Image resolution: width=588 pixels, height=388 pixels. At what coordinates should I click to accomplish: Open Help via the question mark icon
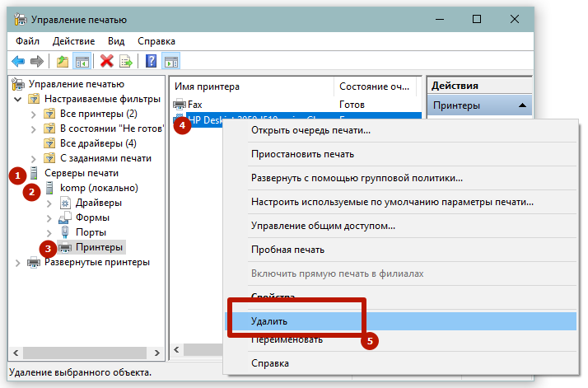tap(152, 61)
